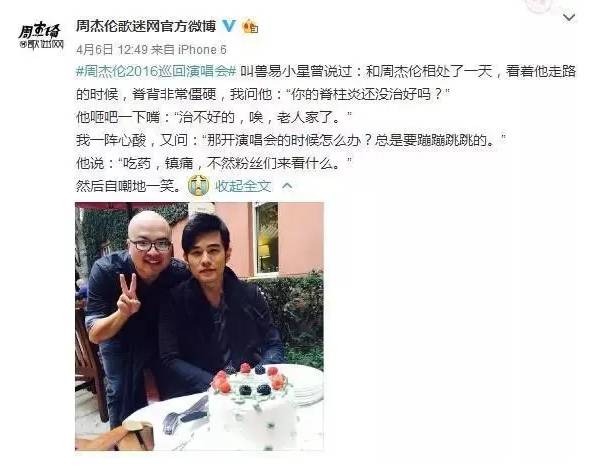The image size is (600, 475).
Task: Click the orange membership icon beside username
Action: 250,26
